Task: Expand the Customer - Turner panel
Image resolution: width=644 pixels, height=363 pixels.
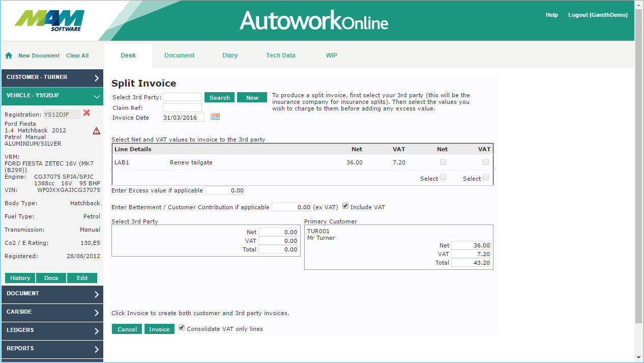Action: pyautogui.click(x=52, y=77)
